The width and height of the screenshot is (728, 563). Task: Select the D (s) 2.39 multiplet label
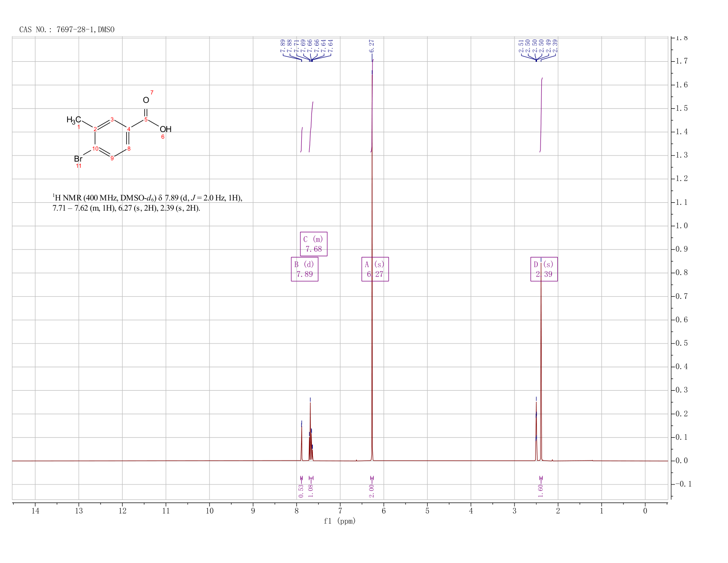tap(544, 269)
